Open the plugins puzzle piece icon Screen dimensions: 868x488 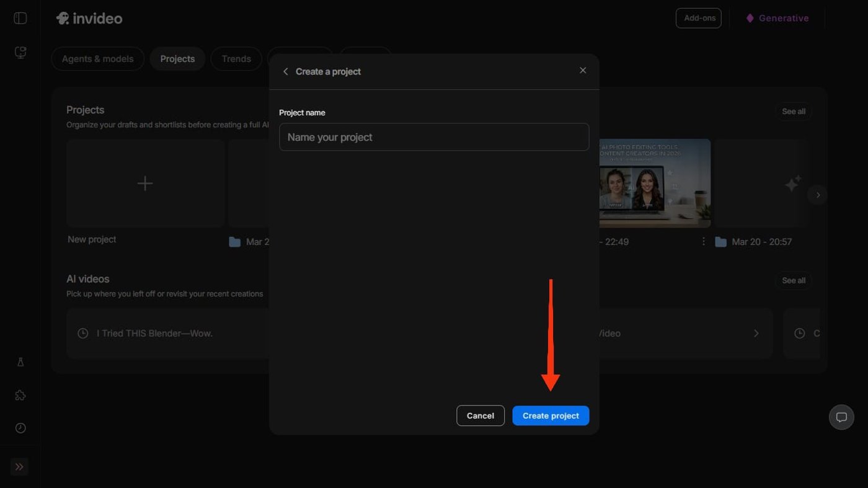click(x=20, y=396)
